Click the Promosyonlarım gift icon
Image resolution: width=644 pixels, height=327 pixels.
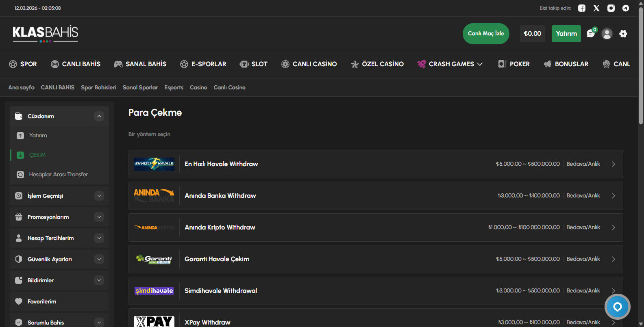pos(19,217)
